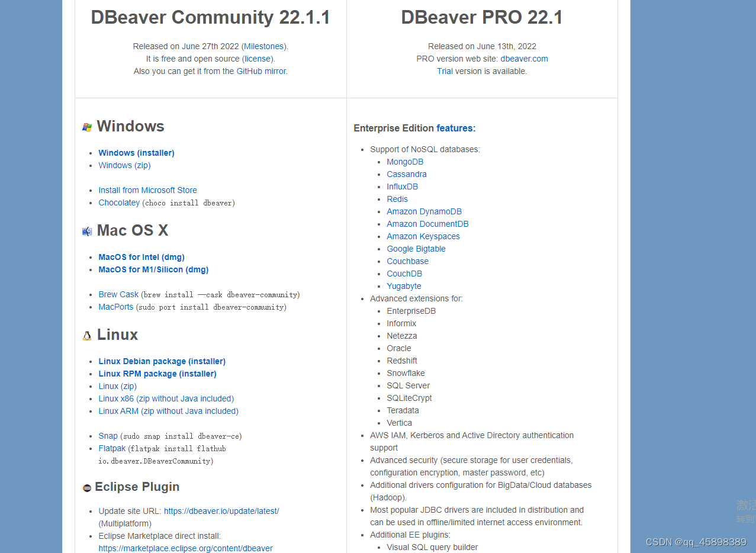This screenshot has width=756, height=553.
Task: Click the Windows logo icon
Action: pyautogui.click(x=87, y=127)
